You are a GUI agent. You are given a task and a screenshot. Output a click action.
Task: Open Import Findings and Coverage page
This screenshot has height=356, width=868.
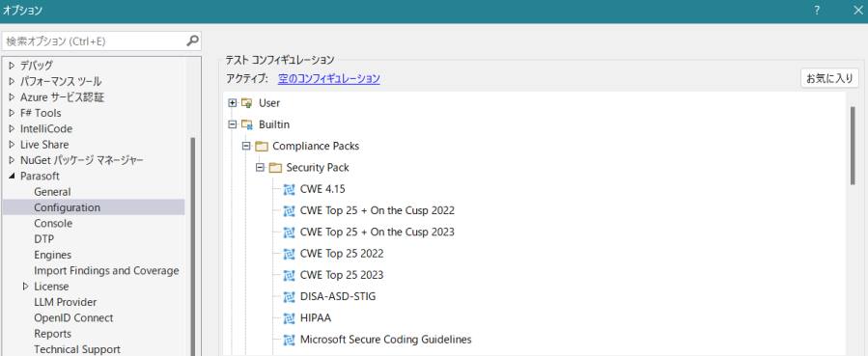coord(106,271)
